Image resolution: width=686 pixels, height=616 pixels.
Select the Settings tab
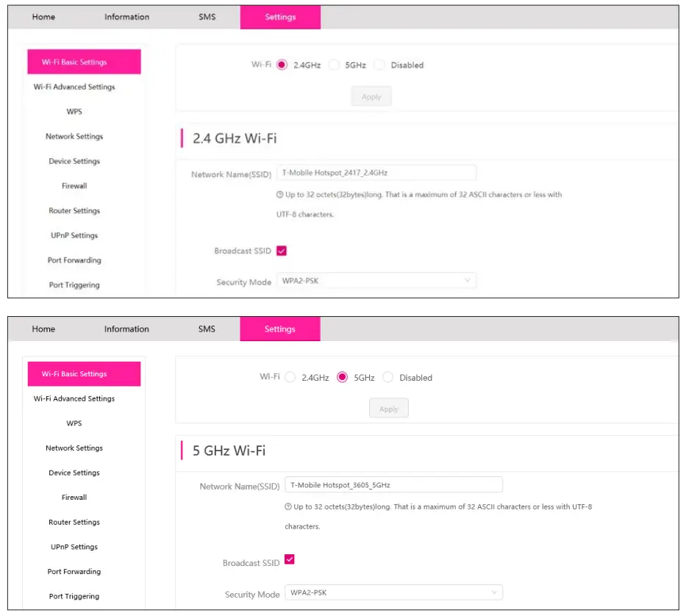pyautogui.click(x=280, y=16)
